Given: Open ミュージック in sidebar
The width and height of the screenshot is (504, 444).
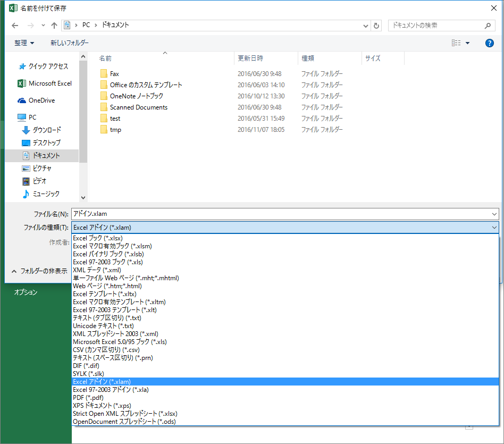Looking at the screenshot, I should coord(41,194).
